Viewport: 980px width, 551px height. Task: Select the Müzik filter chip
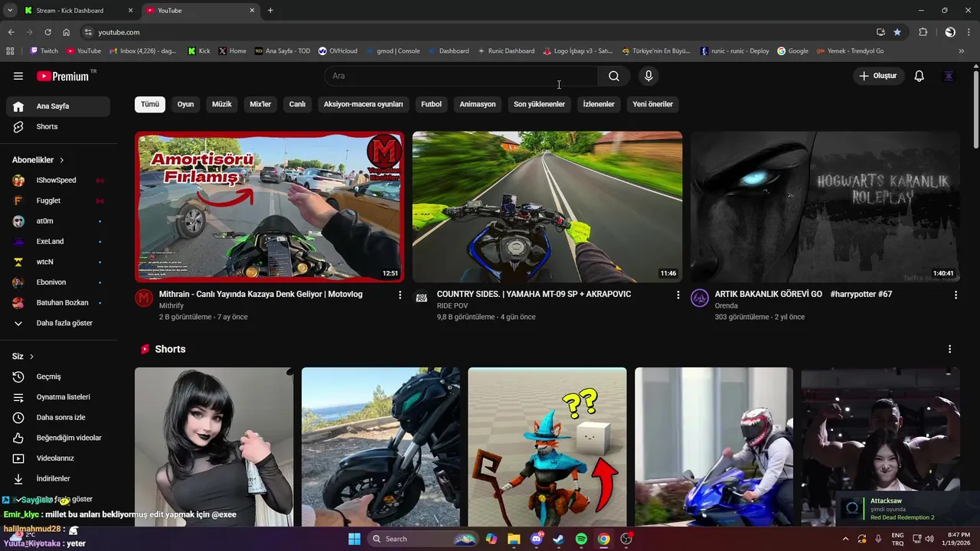click(x=222, y=104)
